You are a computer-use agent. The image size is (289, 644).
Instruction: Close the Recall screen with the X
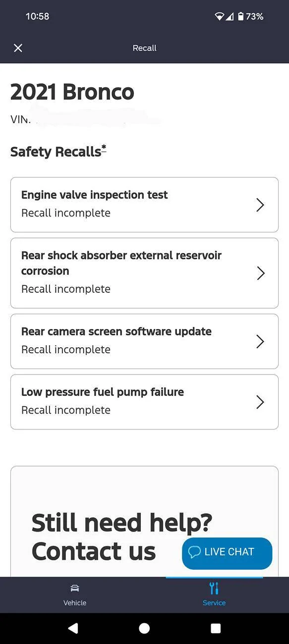18,48
